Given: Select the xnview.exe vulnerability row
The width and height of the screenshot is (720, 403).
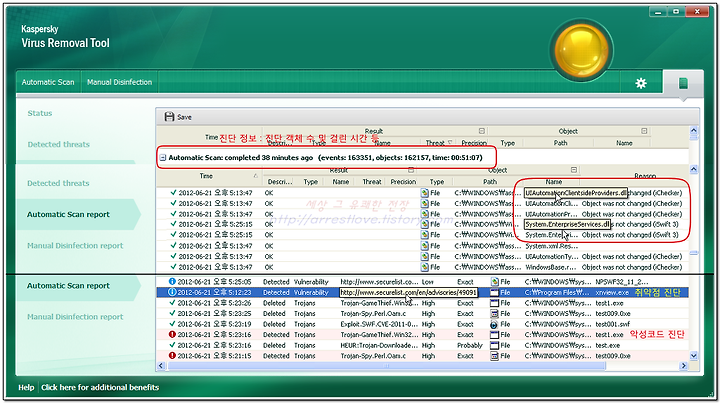Looking at the screenshot, I should (x=422, y=292).
